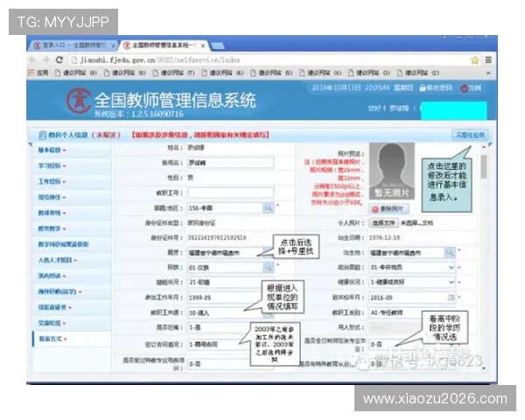Click the lookup icon beside 156-中国 field
525x420 pixels.
(269, 208)
